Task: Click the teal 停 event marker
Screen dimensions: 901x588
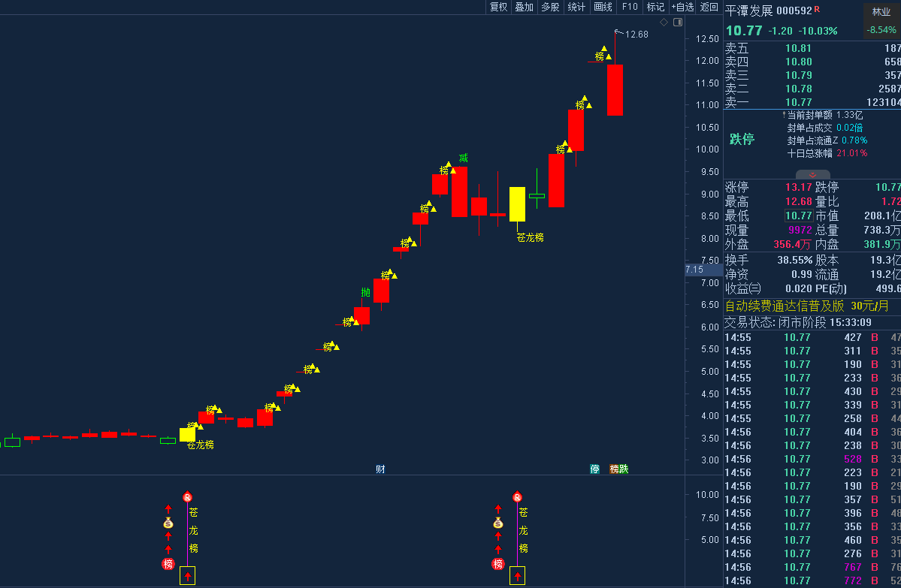Action: (594, 469)
